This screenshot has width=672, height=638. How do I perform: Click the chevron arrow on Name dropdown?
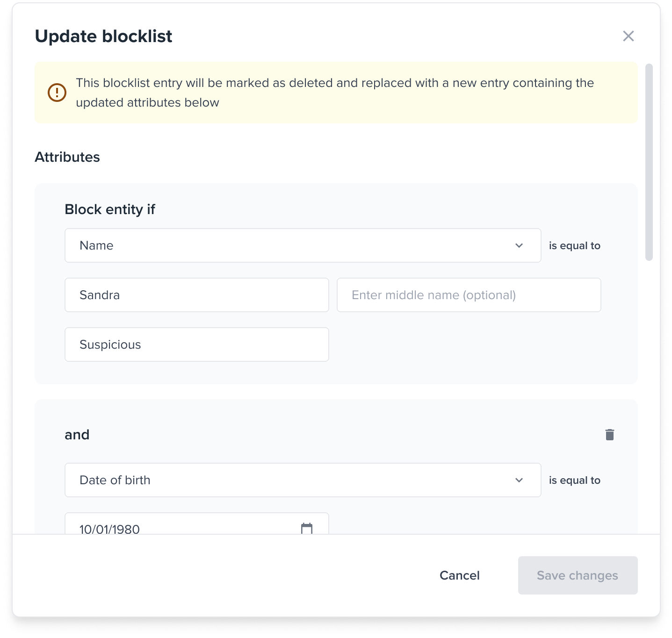point(519,246)
